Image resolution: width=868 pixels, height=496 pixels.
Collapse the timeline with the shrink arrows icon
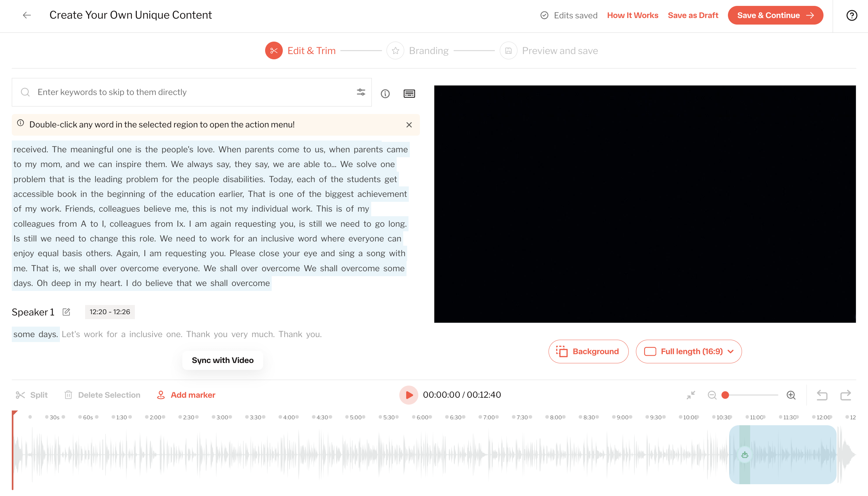tap(690, 395)
